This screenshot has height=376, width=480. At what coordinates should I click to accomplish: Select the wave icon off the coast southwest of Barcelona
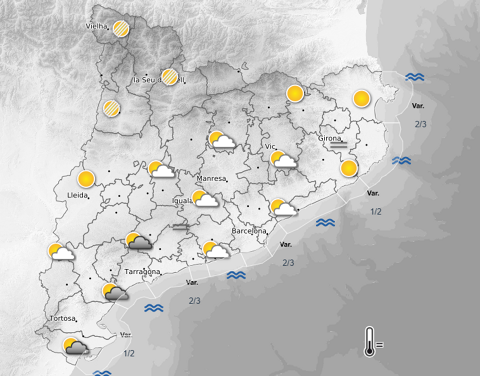pos(236,275)
